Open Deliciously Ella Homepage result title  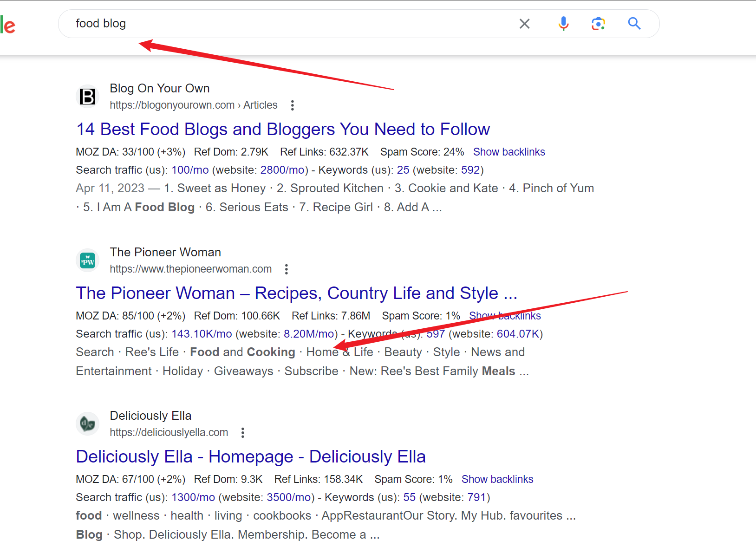click(251, 456)
